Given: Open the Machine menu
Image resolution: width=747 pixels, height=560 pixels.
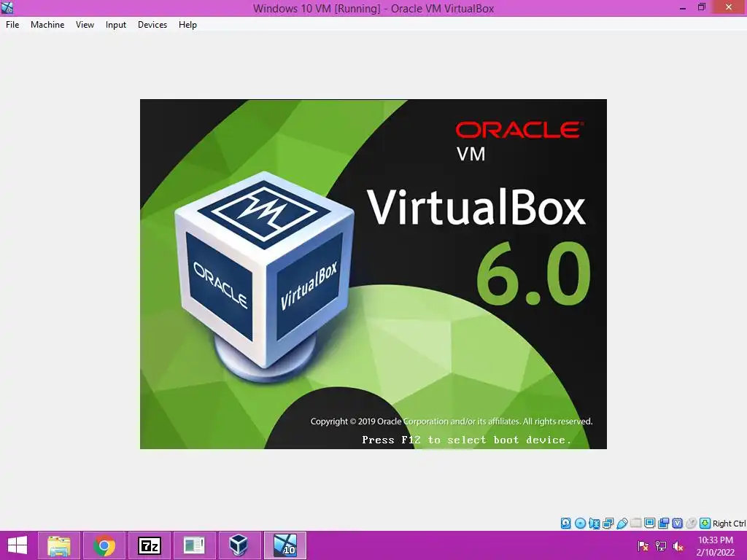Looking at the screenshot, I should click(47, 25).
